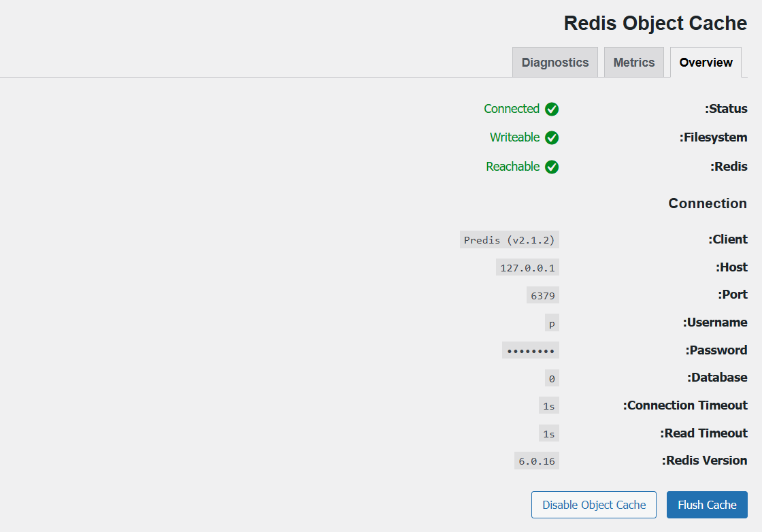This screenshot has width=762, height=532.
Task: Click Disable Object Cache button
Action: pos(594,505)
